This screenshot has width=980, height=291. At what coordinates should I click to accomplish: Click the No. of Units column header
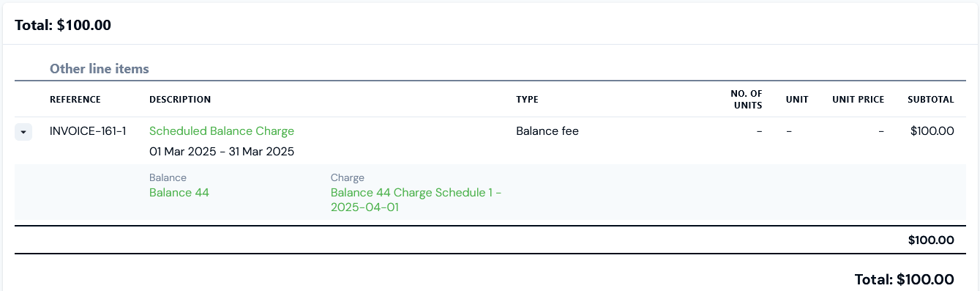[x=747, y=100]
